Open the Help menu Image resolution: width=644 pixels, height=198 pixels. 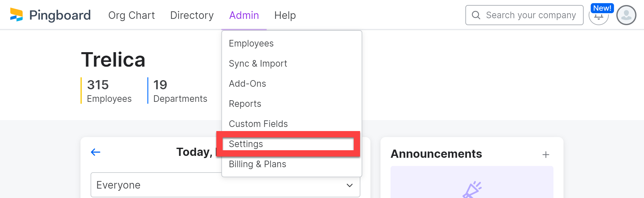(x=285, y=15)
